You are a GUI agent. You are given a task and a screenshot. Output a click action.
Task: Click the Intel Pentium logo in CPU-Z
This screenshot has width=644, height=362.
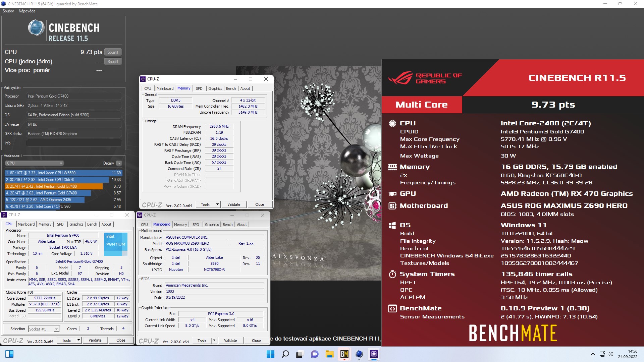click(116, 244)
